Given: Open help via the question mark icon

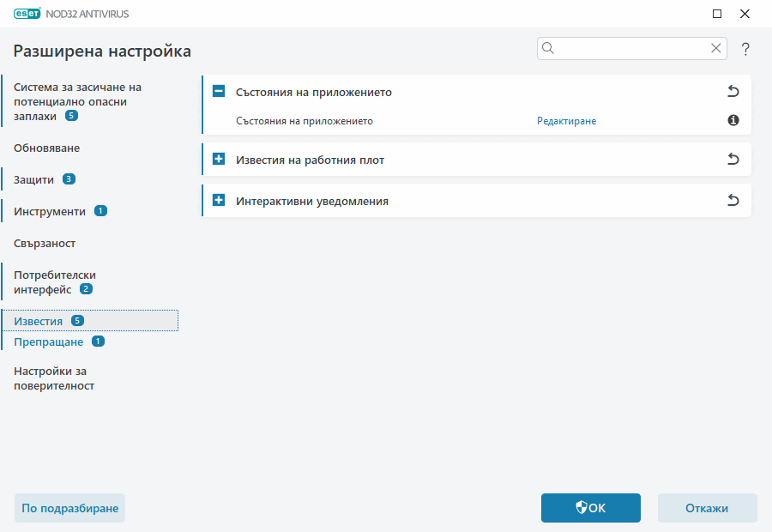Looking at the screenshot, I should tap(745, 49).
